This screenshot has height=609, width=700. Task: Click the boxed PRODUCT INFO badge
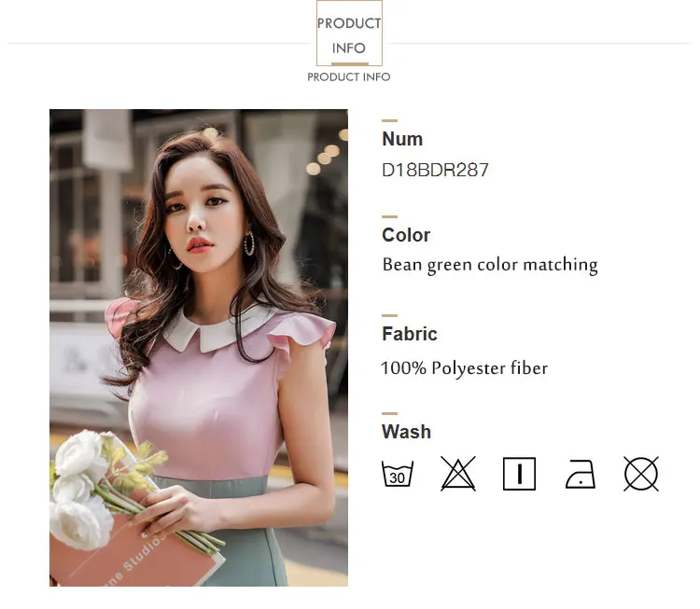[349, 34]
